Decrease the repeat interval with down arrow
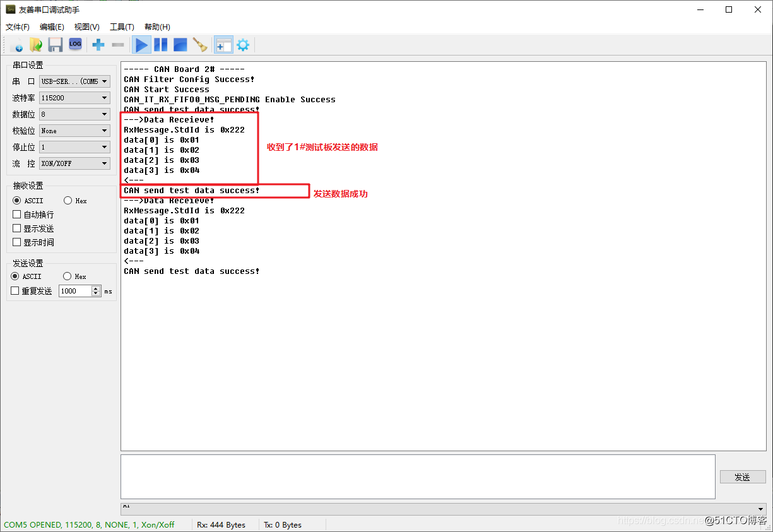773x532 pixels. click(96, 293)
